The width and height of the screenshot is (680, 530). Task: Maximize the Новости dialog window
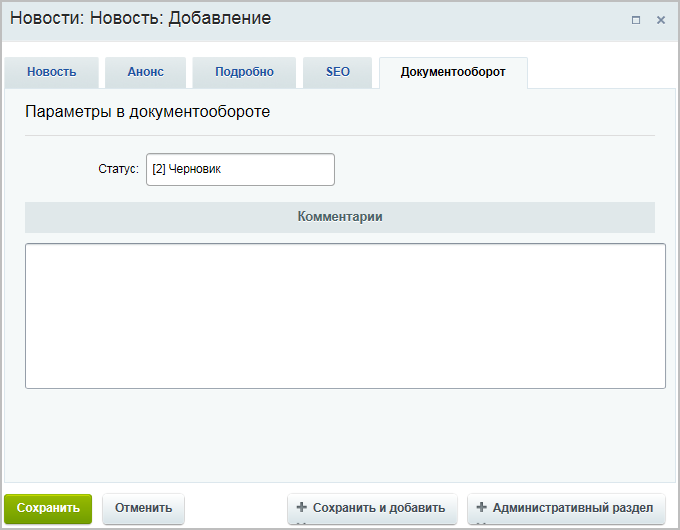click(x=636, y=20)
